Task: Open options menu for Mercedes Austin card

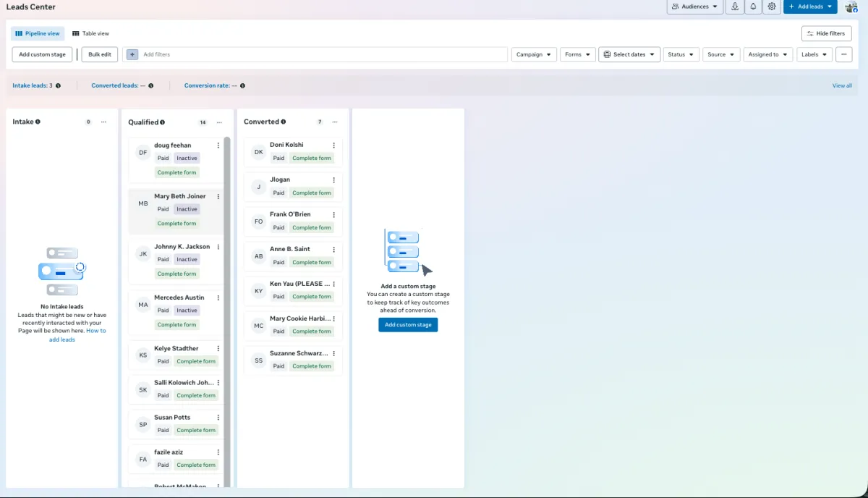Action: [218, 297]
